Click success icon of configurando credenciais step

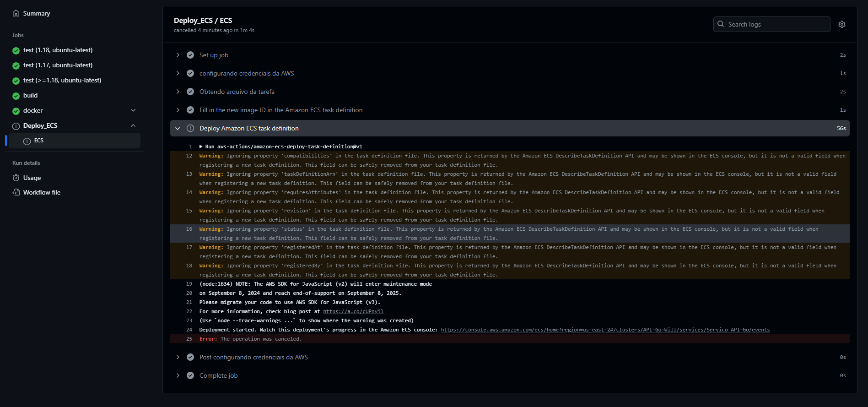pyautogui.click(x=190, y=73)
